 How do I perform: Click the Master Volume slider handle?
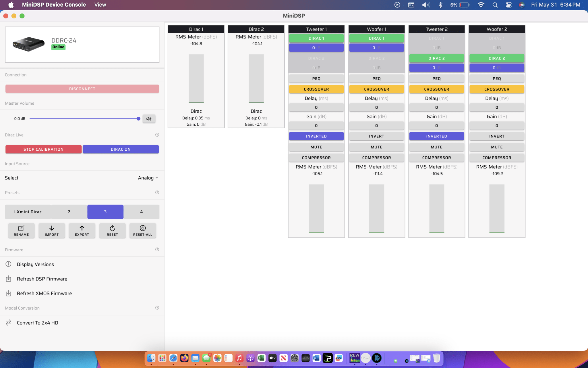click(x=138, y=118)
